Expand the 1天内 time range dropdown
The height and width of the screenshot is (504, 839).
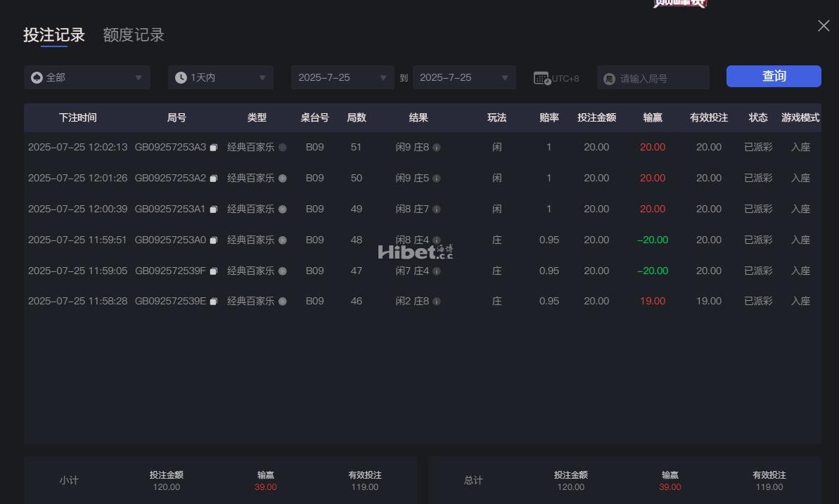[220, 77]
